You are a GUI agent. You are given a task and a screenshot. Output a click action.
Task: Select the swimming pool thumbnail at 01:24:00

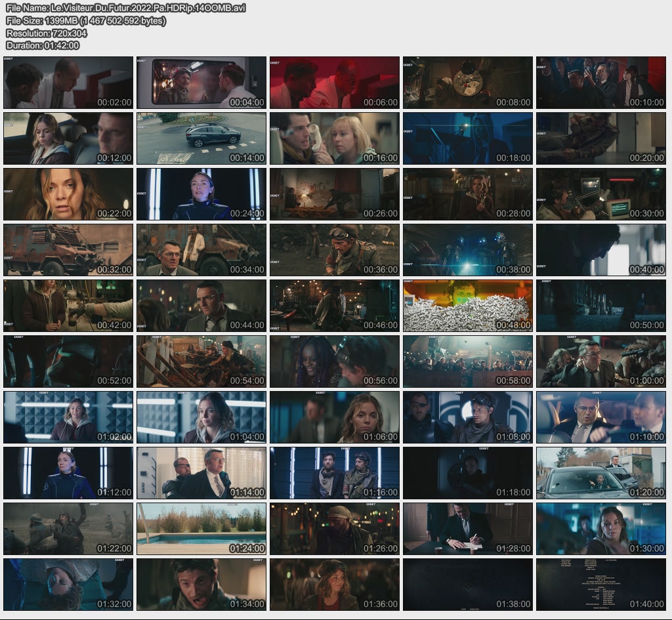(x=201, y=529)
